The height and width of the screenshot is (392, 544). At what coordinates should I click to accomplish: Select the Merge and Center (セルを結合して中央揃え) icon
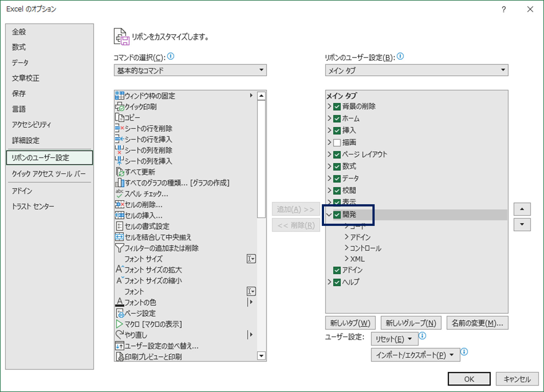coord(120,237)
